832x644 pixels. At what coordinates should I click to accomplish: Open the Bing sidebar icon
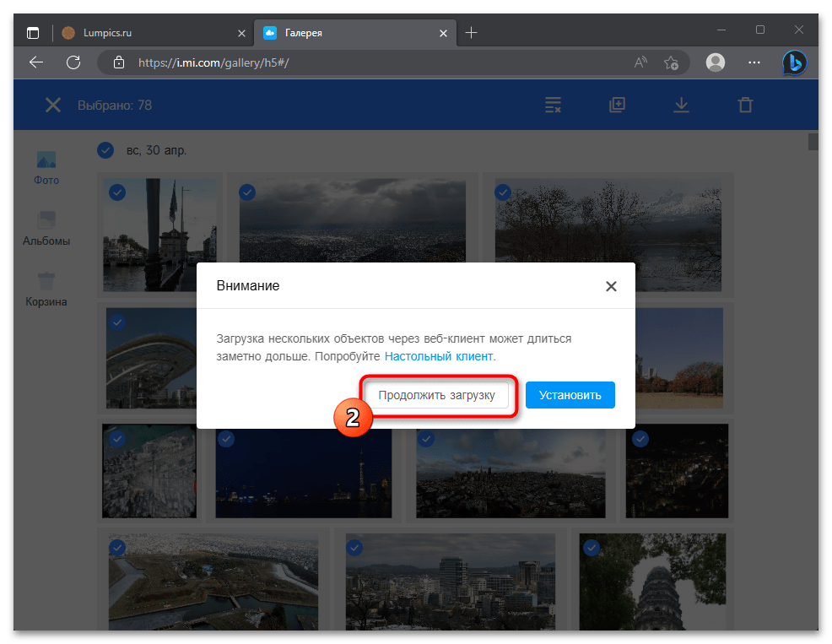[x=794, y=62]
